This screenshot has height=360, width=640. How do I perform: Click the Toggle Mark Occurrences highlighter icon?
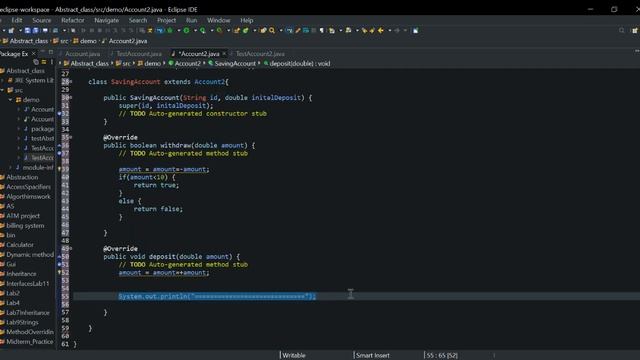coord(298,31)
